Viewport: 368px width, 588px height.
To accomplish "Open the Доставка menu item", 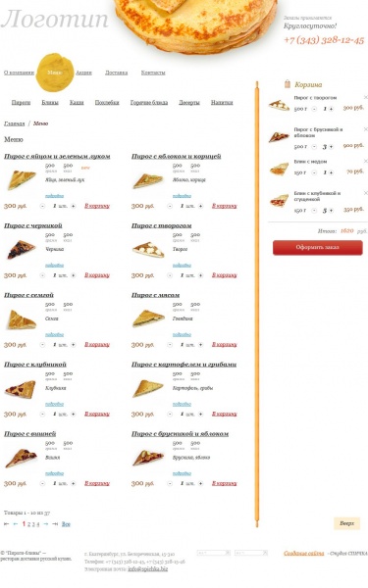I will [x=116, y=73].
